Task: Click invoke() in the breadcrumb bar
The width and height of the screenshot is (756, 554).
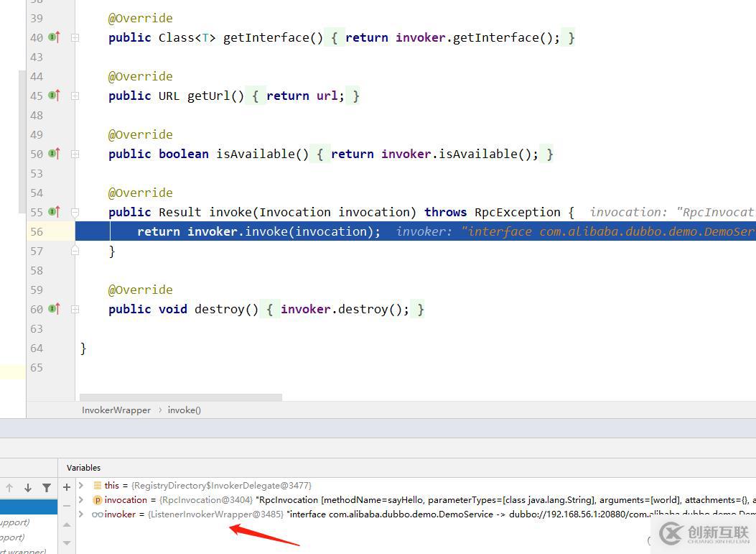Action: 185,410
